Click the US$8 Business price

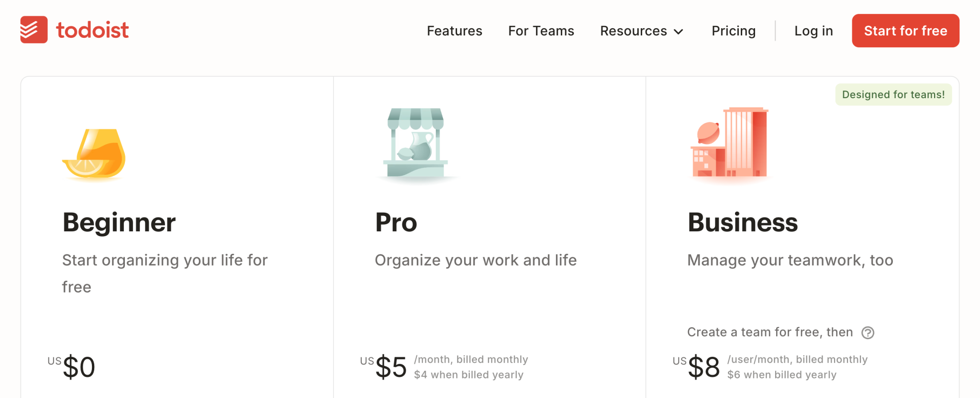click(702, 367)
